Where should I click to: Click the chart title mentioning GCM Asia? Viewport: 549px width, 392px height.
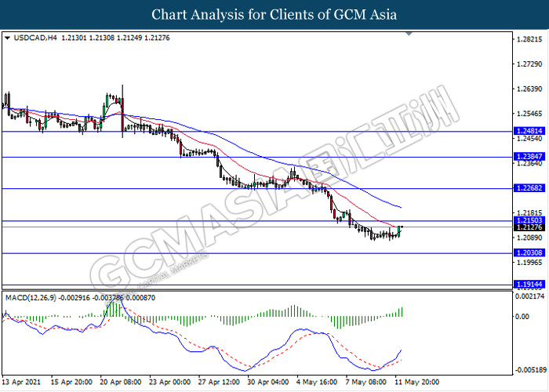coord(274,15)
